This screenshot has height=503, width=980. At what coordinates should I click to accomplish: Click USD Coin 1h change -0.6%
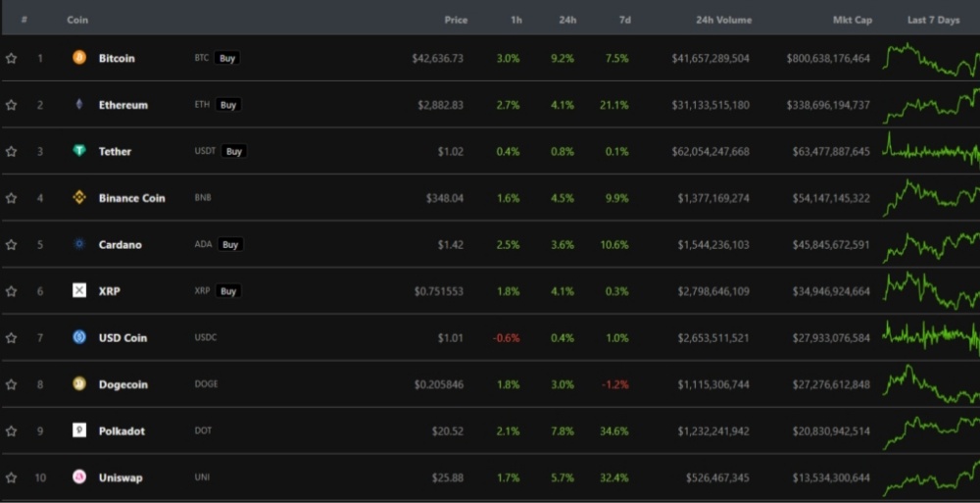coord(507,337)
